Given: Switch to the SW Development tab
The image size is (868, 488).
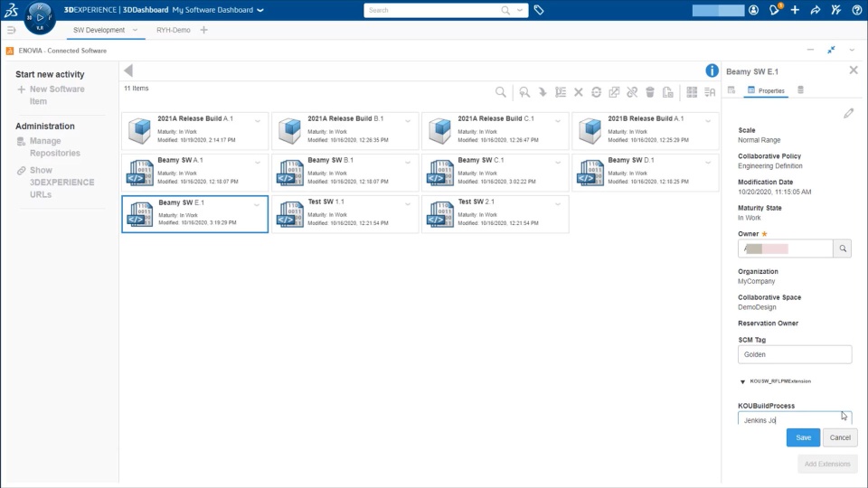Looking at the screenshot, I should tap(99, 30).
